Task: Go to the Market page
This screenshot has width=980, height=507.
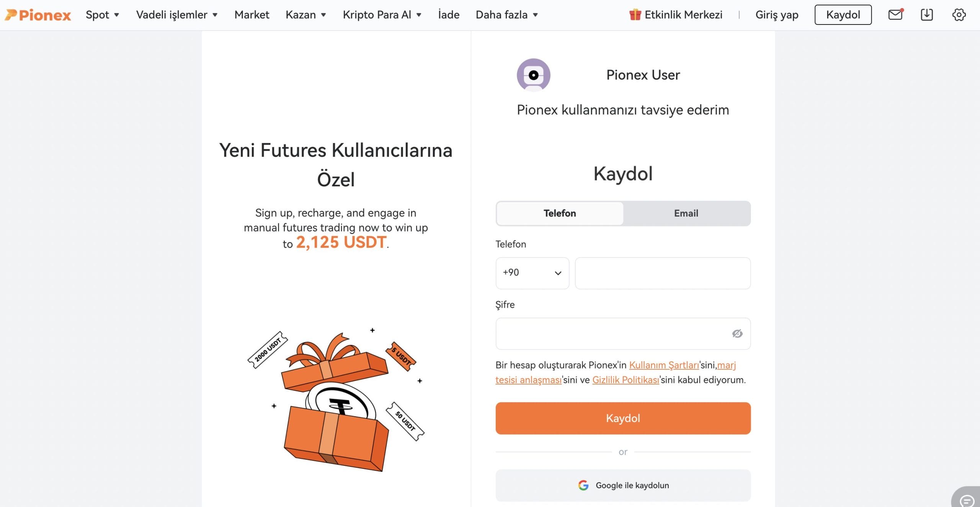Action: tap(252, 15)
